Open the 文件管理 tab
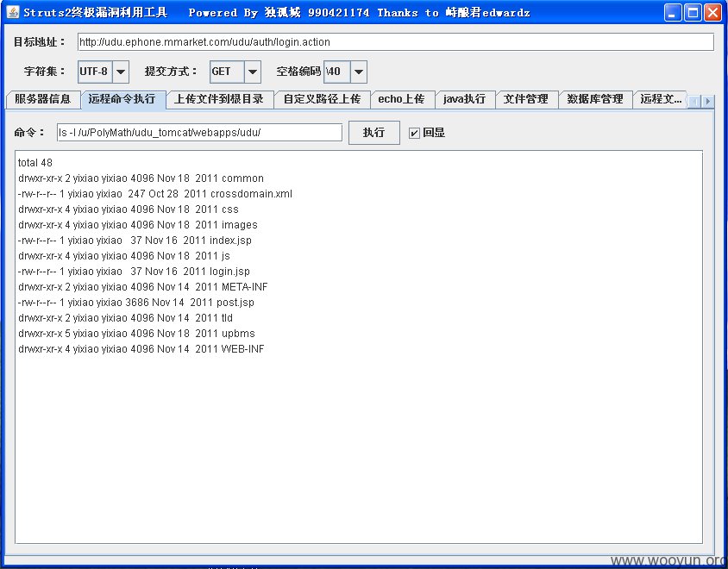Viewport: 728px width, 569px height. coord(526,99)
